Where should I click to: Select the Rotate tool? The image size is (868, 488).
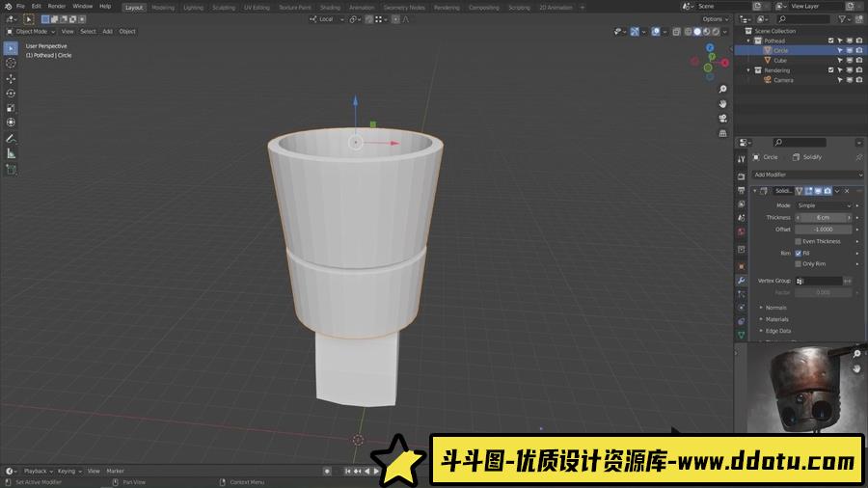[11, 93]
